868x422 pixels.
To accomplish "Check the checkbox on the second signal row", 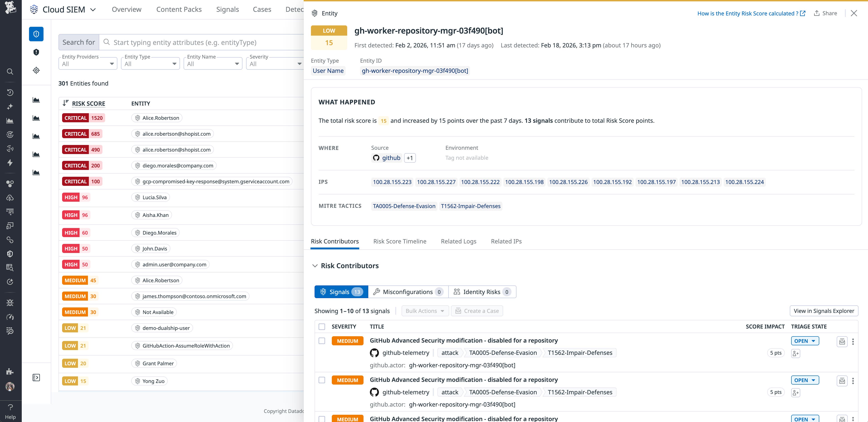I will [x=322, y=380].
